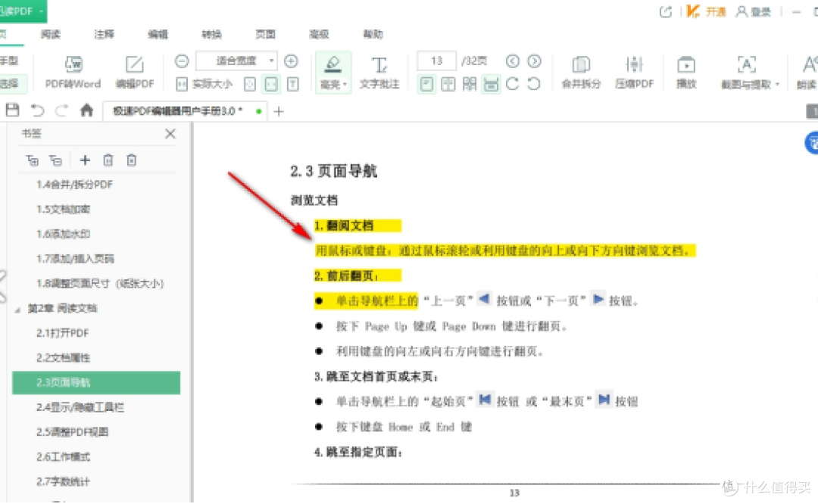Collapse all bookmarks in the 书签 panel

pos(56,160)
